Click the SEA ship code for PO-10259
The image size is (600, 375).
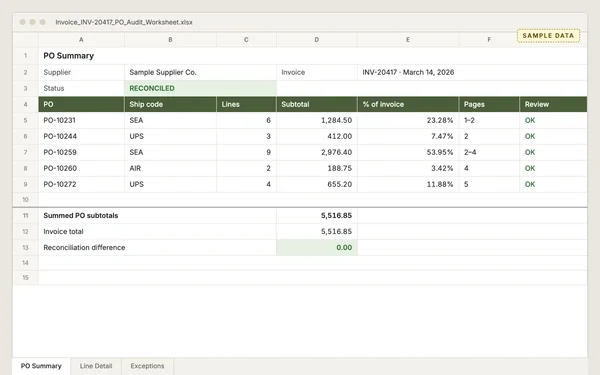(170, 152)
